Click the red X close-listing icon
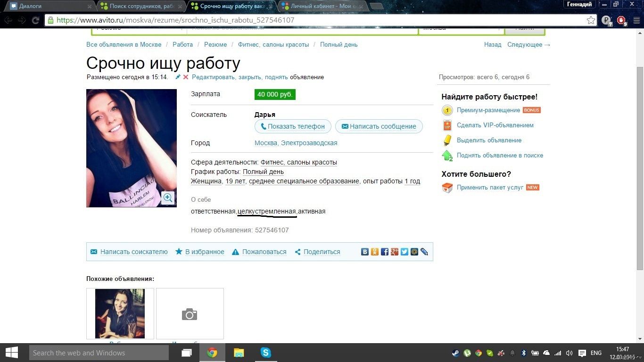The image size is (644, 362). click(x=186, y=77)
